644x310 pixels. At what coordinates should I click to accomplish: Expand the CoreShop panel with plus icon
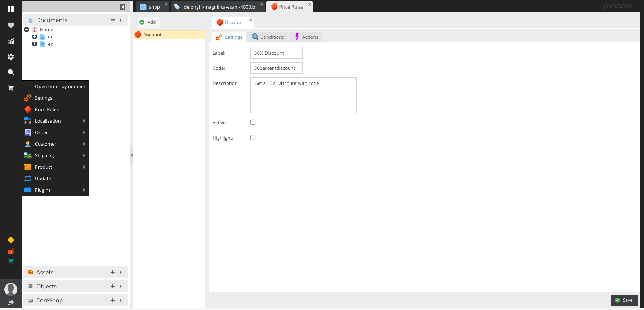click(113, 300)
